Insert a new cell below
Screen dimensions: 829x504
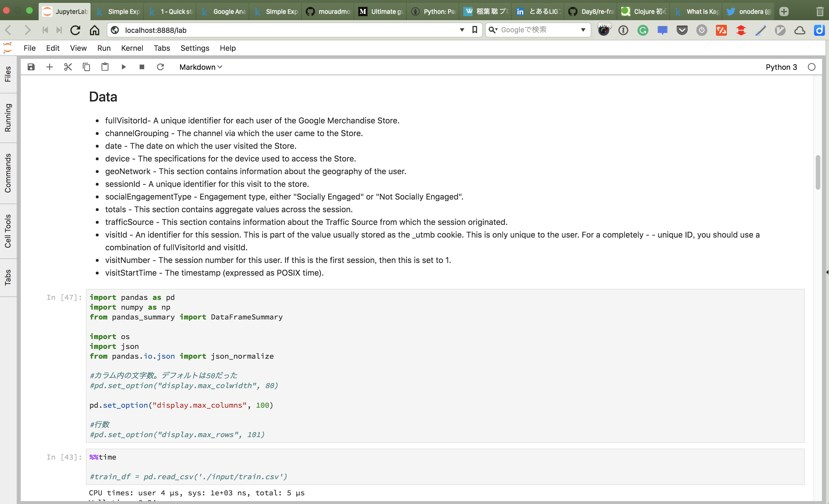(x=49, y=67)
